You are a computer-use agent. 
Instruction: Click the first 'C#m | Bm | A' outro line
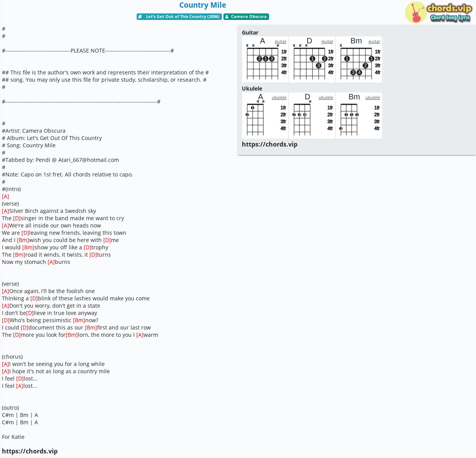(x=20, y=415)
